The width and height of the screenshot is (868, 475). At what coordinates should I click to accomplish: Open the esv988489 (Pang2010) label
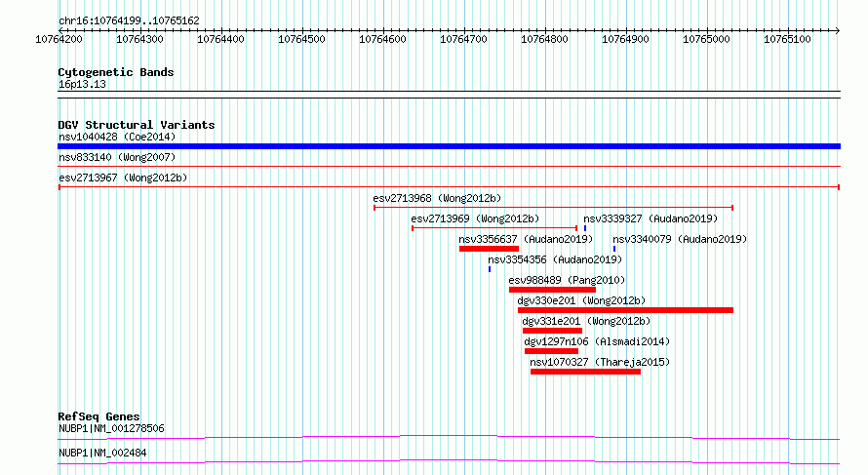point(567,280)
